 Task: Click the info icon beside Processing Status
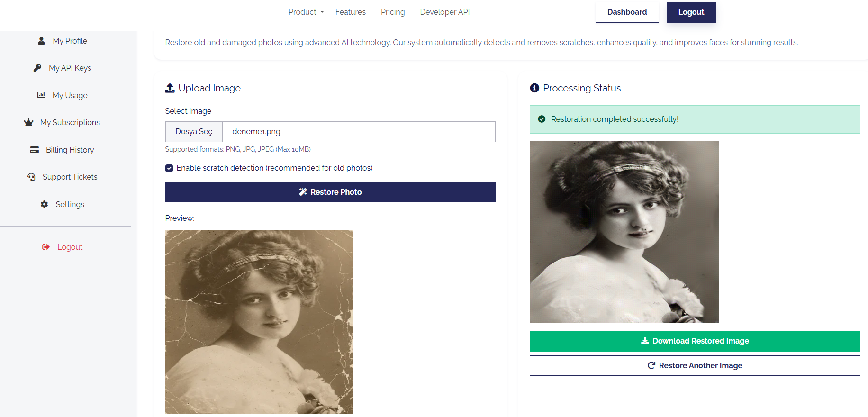(534, 88)
